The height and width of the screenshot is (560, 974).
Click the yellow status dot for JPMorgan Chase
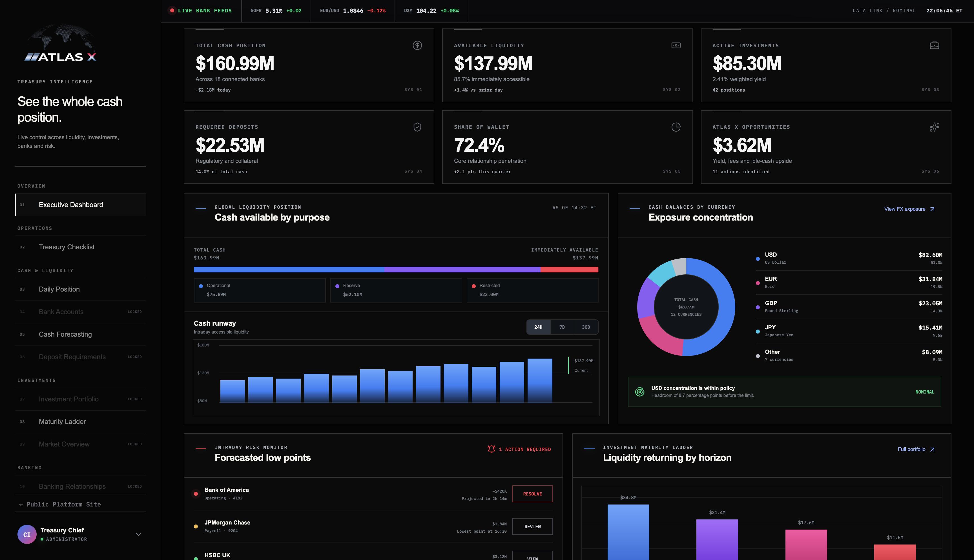point(196,526)
